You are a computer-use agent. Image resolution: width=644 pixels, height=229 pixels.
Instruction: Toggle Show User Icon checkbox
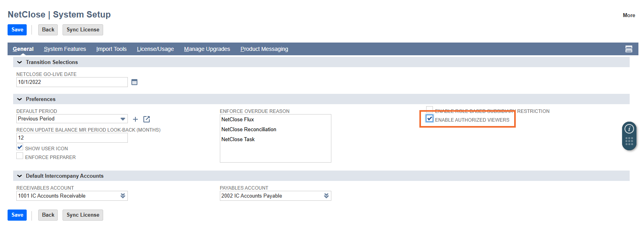point(20,147)
